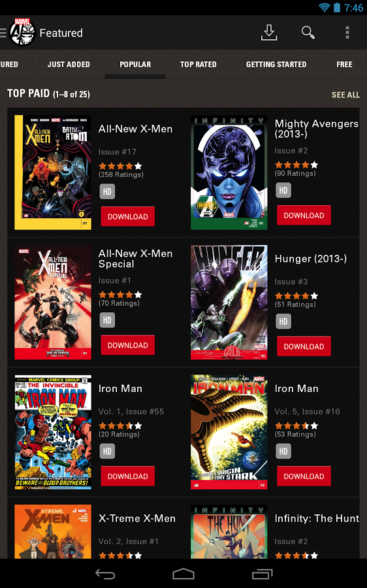Open X-Treme X-Men title entry
The width and height of the screenshot is (367, 588).
(137, 518)
